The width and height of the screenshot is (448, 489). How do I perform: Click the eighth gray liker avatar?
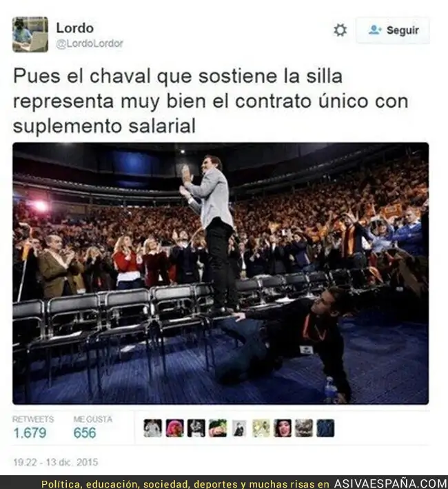[304, 428]
